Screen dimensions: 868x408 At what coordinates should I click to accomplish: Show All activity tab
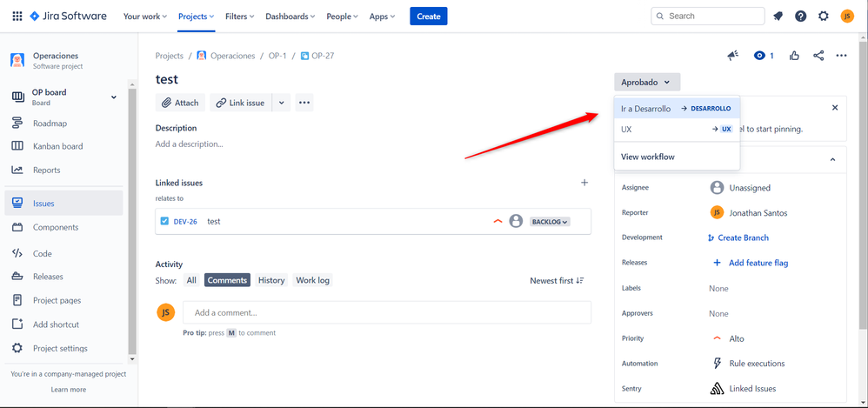coord(191,280)
